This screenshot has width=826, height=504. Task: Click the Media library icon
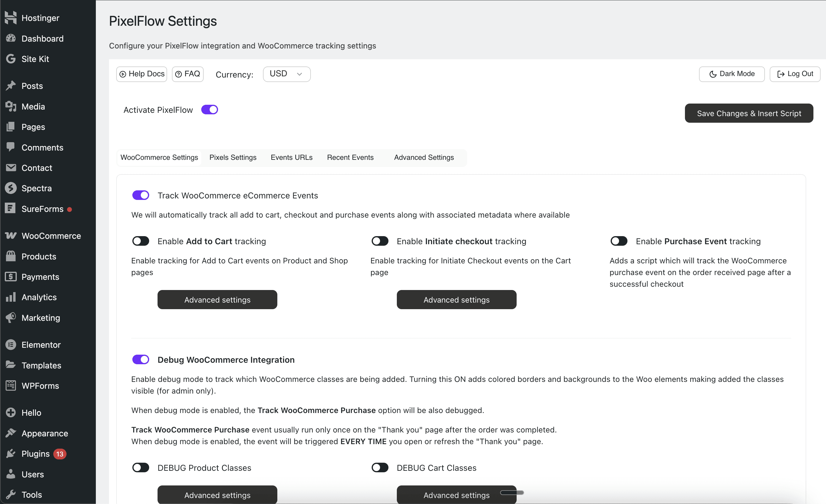(11, 106)
